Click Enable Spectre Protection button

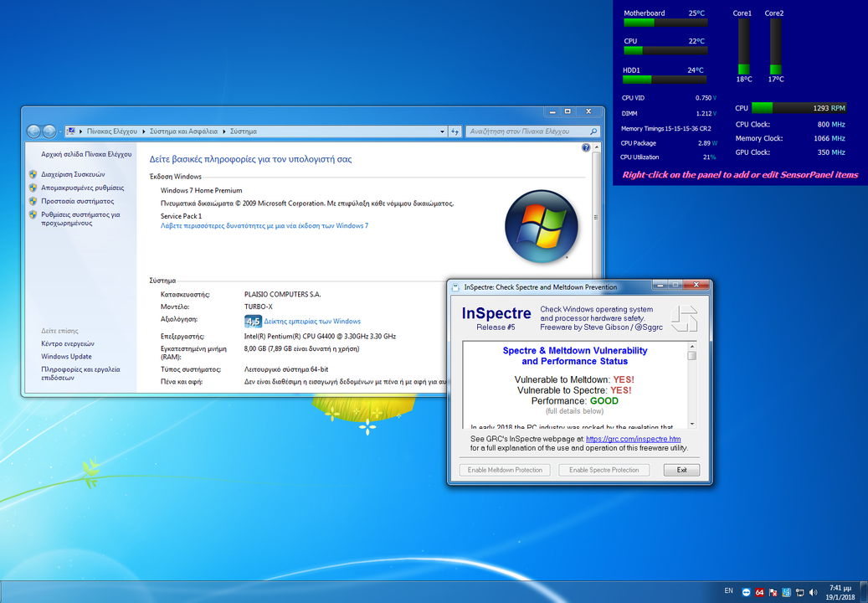coord(604,470)
